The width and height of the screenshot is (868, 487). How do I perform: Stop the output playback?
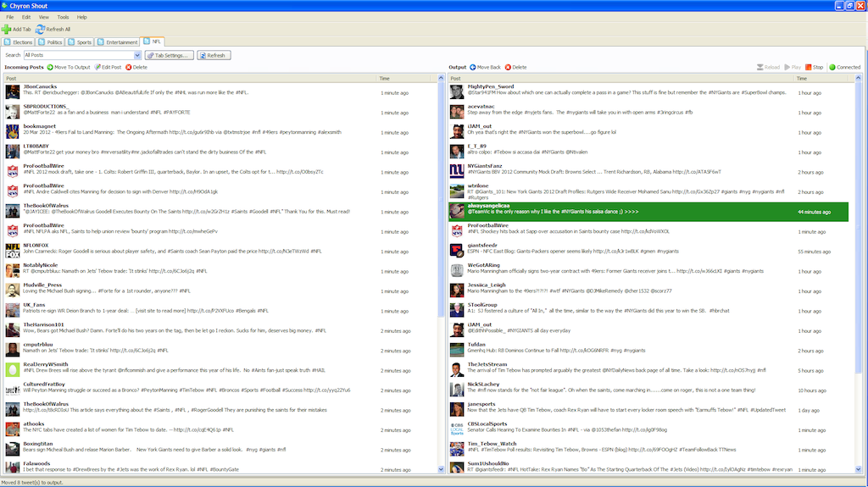tap(814, 67)
